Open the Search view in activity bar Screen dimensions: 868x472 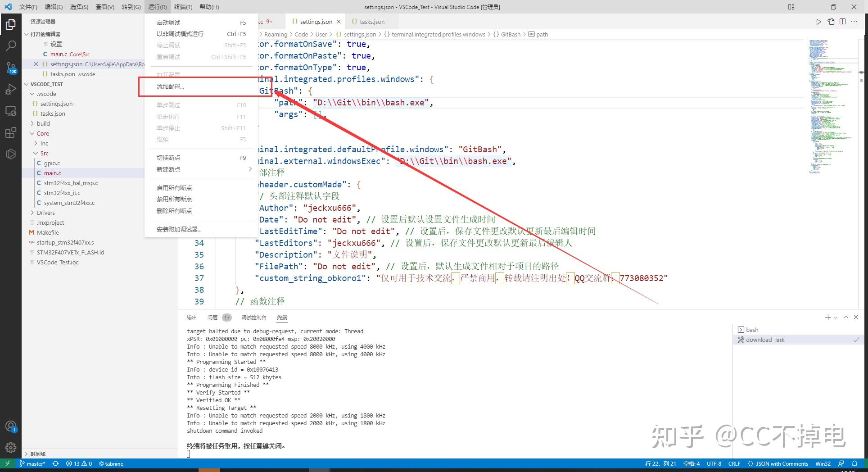coord(11,45)
